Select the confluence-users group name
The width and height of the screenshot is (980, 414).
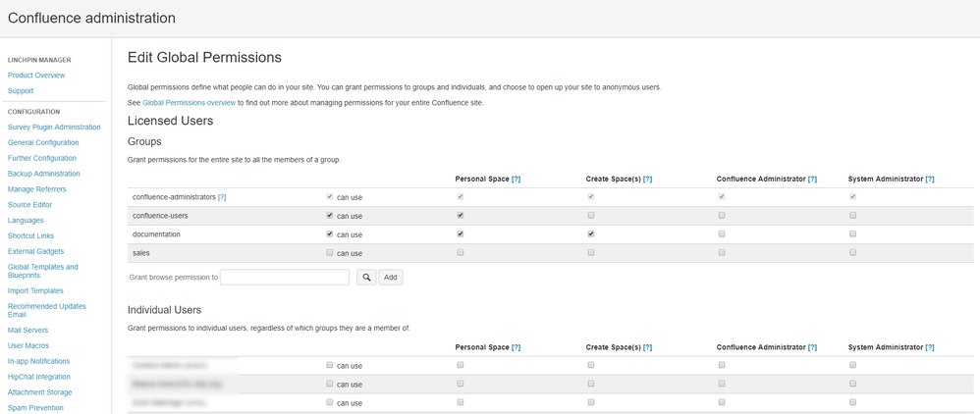pos(161,216)
